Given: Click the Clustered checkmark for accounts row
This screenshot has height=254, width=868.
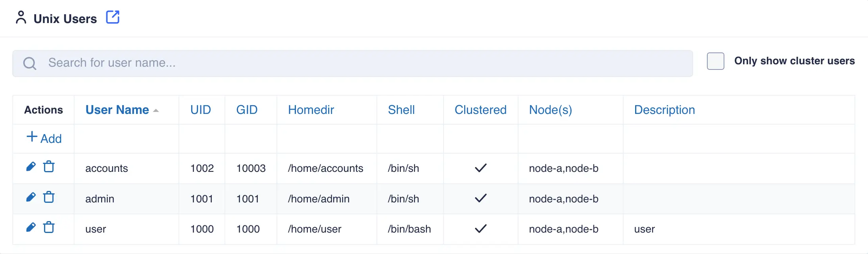Looking at the screenshot, I should point(480,168).
